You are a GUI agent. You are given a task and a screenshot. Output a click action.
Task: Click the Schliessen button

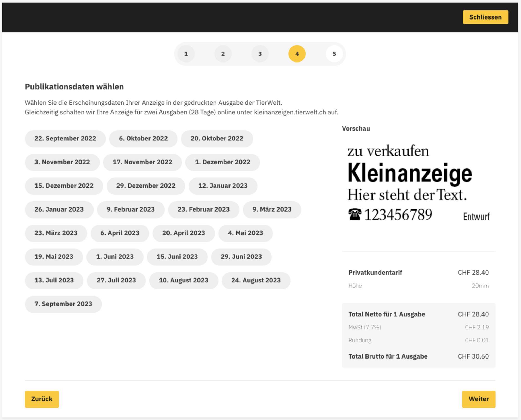[485, 17]
